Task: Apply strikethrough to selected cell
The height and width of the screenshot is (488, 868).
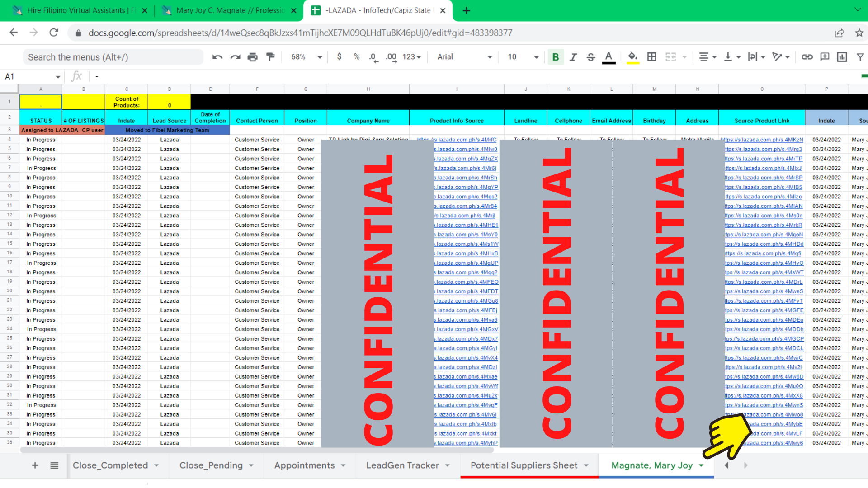Action: click(591, 57)
